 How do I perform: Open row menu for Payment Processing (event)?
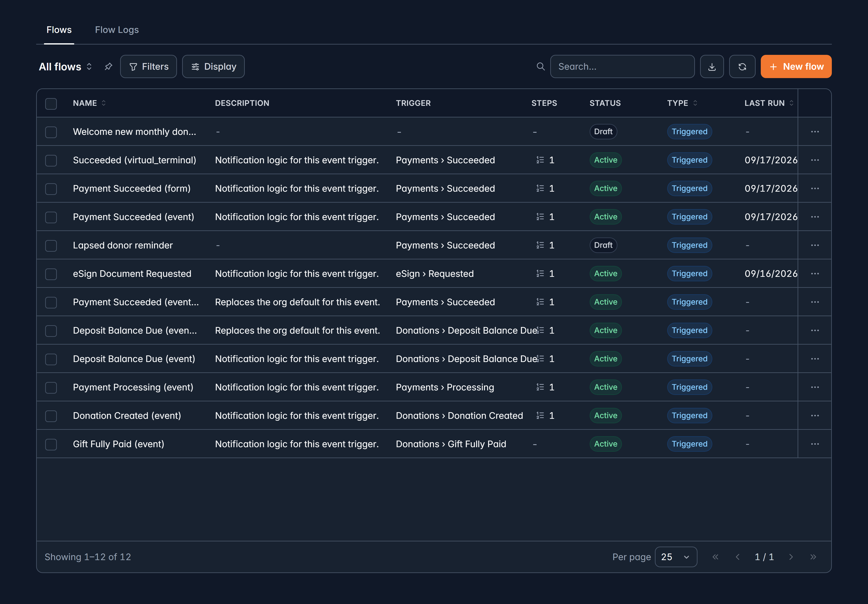pos(815,387)
